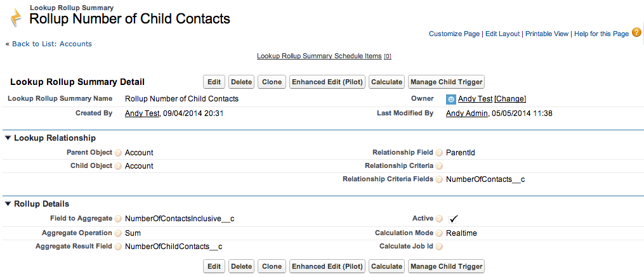Click help bubble next to Relationship Field
The width and height of the screenshot is (644, 277).
tap(440, 153)
